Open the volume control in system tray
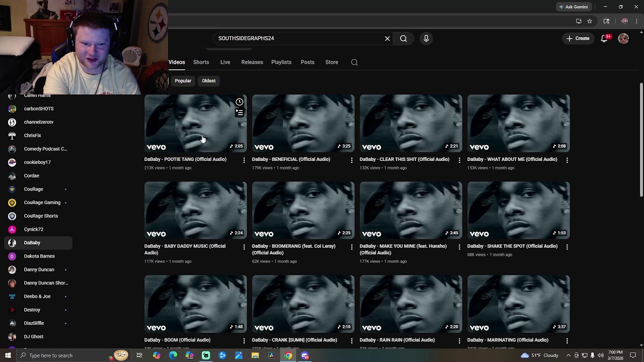The width and height of the screenshot is (644, 362). coord(600,355)
